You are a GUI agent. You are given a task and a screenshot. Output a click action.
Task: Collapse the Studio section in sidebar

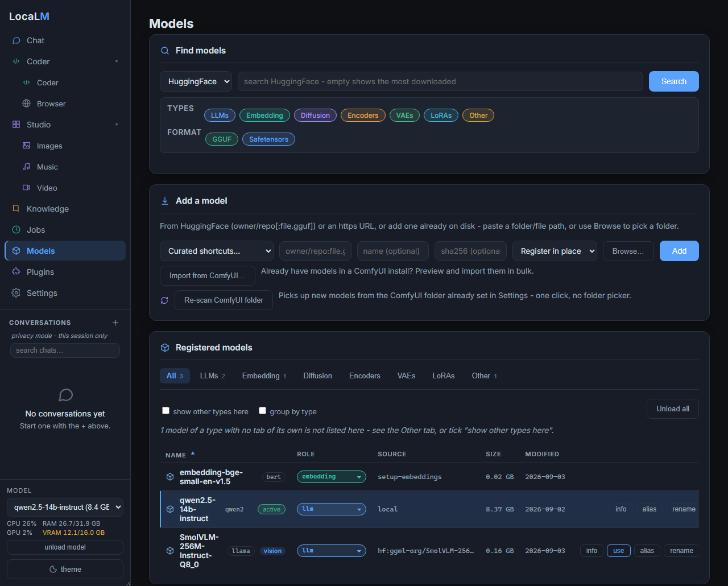point(117,125)
